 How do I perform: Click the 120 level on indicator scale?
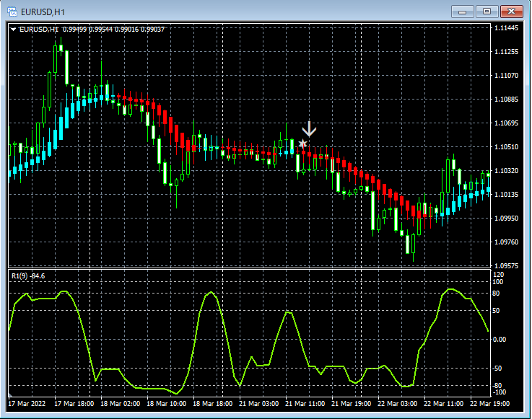[x=498, y=275]
